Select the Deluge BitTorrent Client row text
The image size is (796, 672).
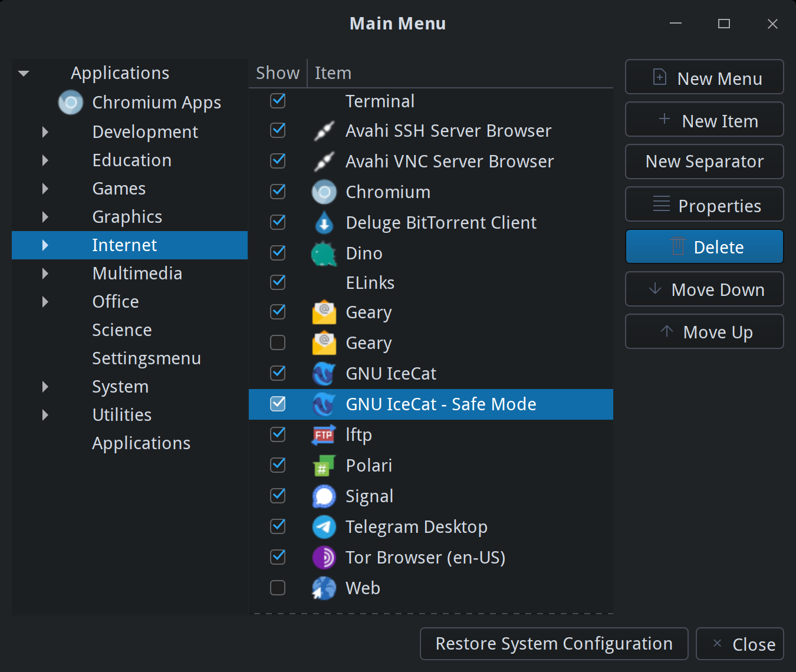point(442,223)
